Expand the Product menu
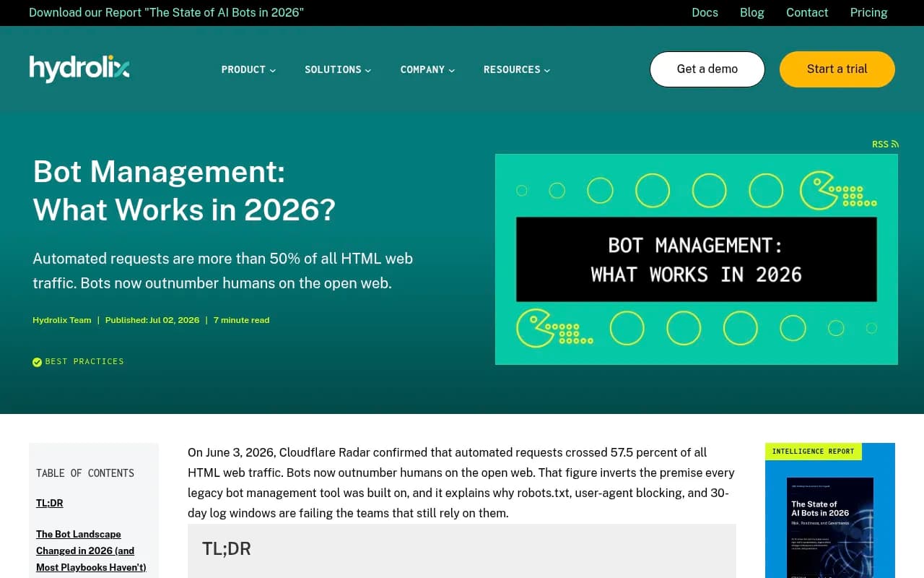 (x=248, y=70)
